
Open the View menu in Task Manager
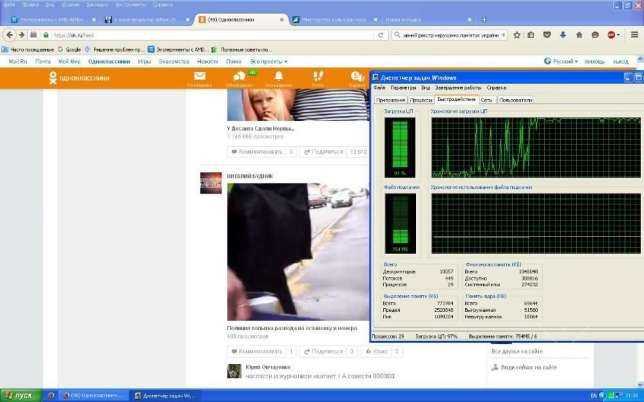click(x=426, y=88)
